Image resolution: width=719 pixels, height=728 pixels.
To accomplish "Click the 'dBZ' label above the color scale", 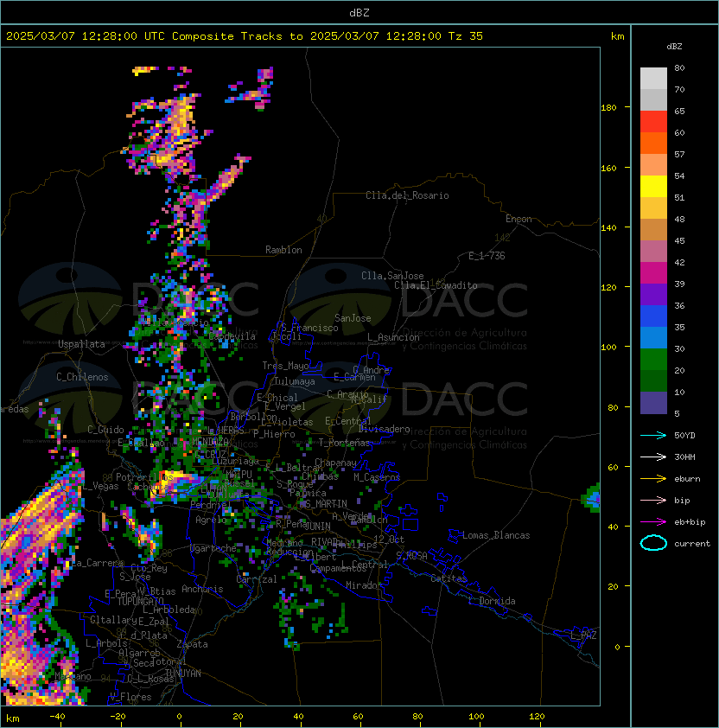I will point(674,47).
